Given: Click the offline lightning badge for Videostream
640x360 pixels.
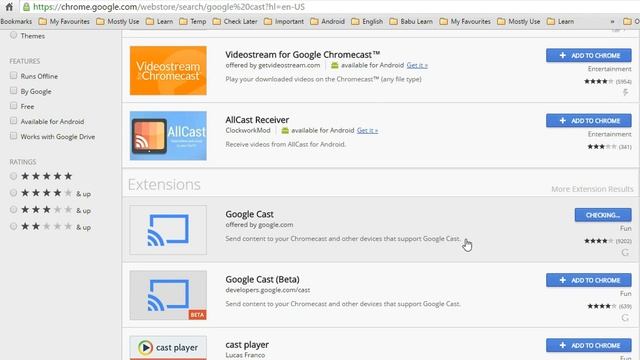Looking at the screenshot, I should 626,93.
